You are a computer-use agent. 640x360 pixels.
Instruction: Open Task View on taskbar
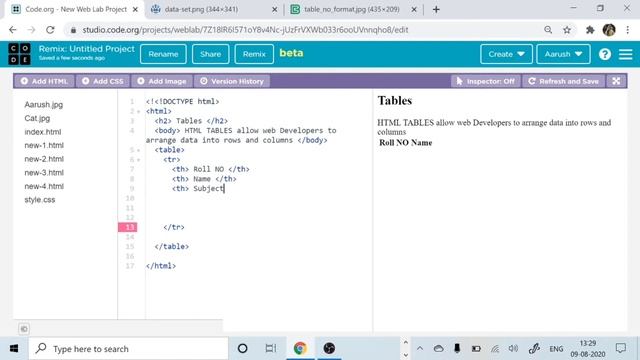click(270, 349)
